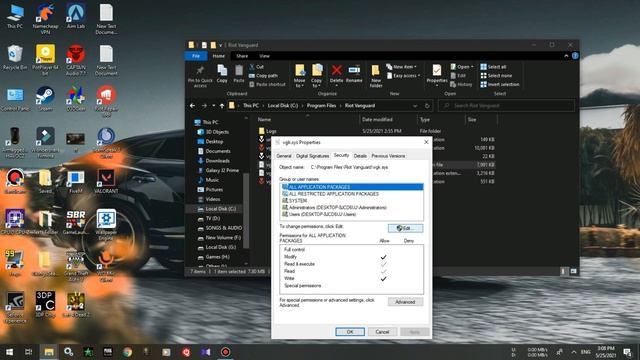The image size is (640, 360).
Task: Click File Explorer on the taskbar
Action: 49,352
